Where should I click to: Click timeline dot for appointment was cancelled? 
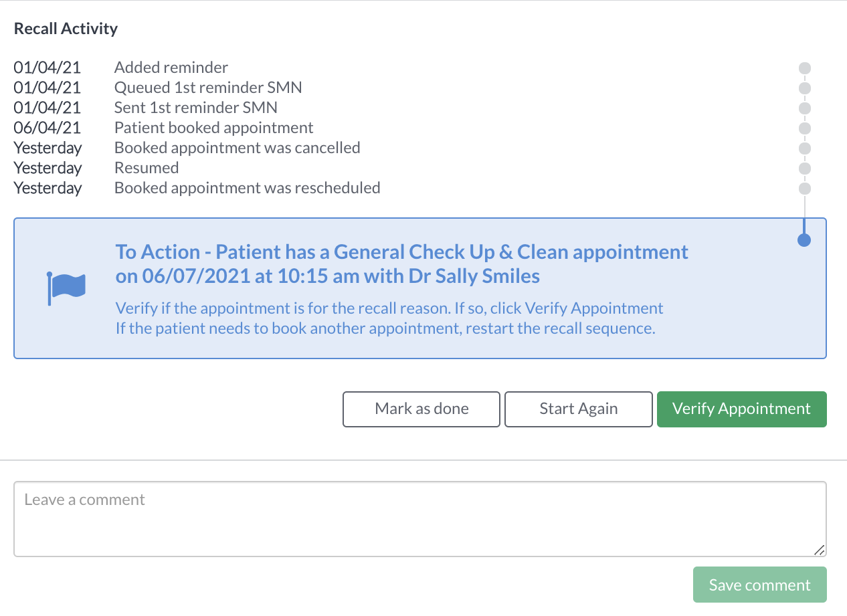tap(805, 148)
